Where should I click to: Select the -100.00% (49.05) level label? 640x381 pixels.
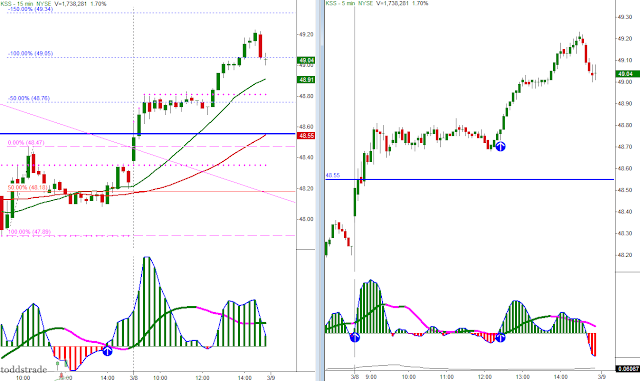30,53
